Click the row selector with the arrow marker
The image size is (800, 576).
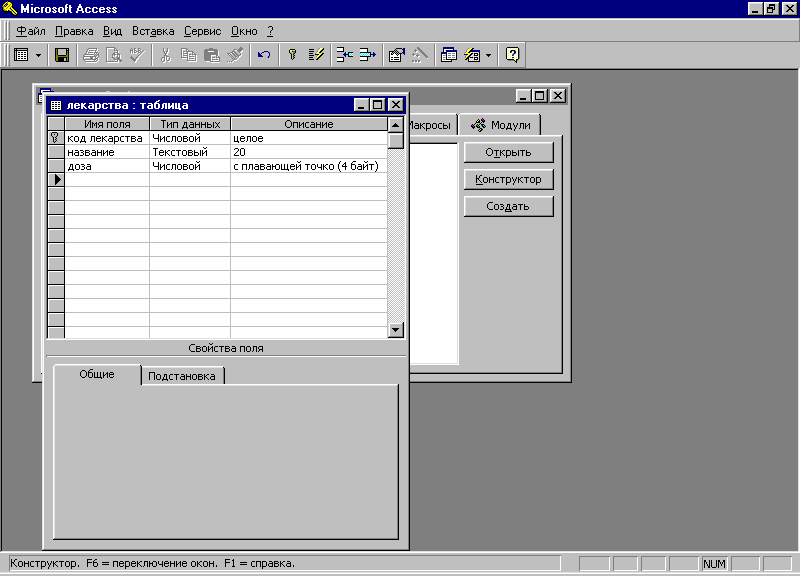point(56,180)
